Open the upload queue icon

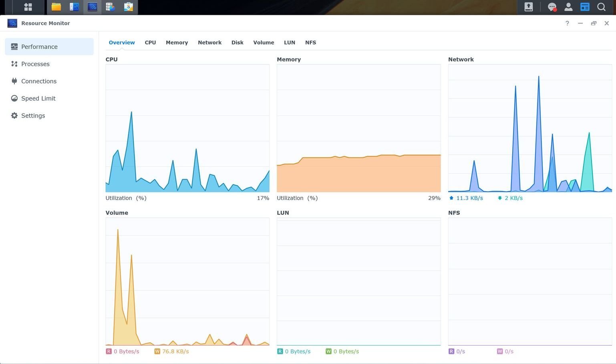(529, 7)
